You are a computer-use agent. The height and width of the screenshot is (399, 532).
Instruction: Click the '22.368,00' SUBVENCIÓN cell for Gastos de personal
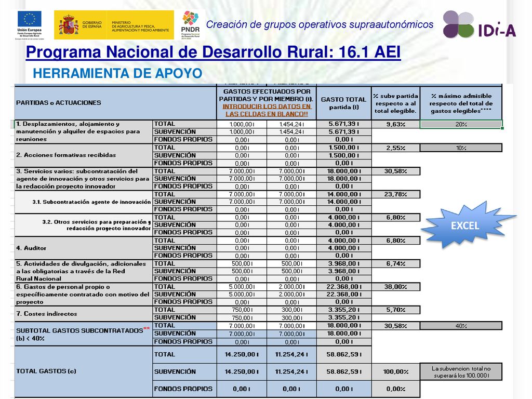click(344, 294)
